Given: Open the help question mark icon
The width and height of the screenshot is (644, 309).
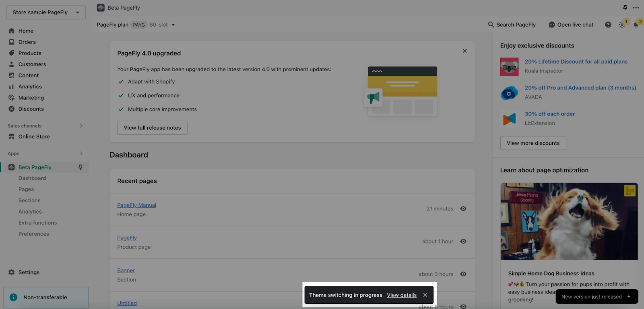Looking at the screenshot, I should click(x=608, y=25).
